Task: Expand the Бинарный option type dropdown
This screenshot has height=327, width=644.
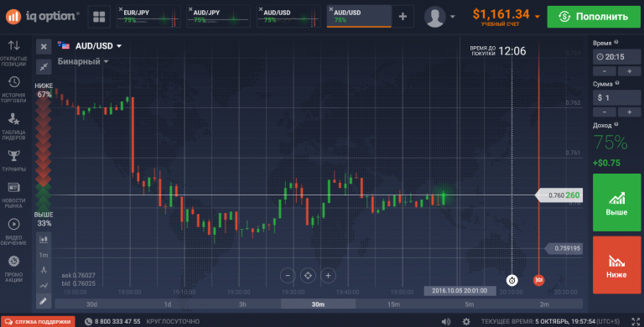Action: coord(83,61)
